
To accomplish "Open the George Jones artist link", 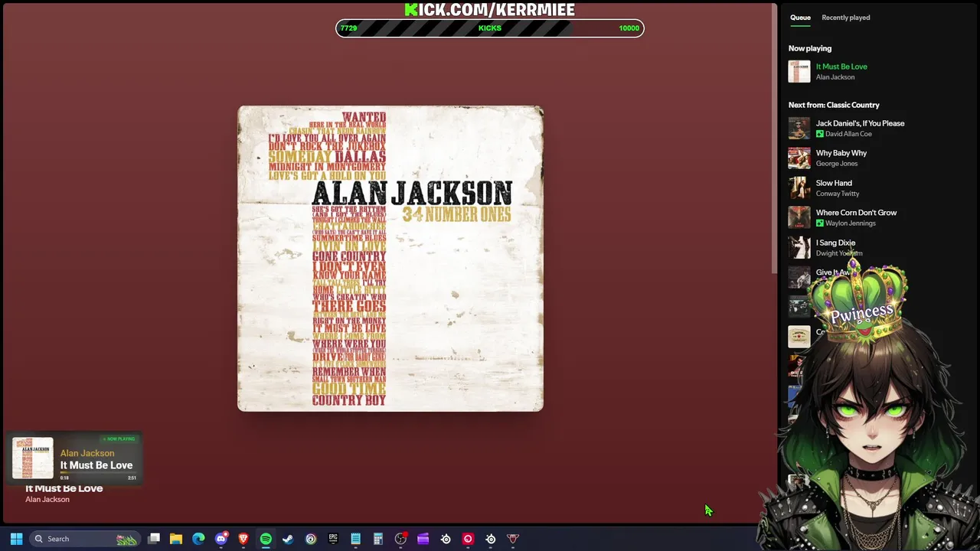I will tap(837, 164).
